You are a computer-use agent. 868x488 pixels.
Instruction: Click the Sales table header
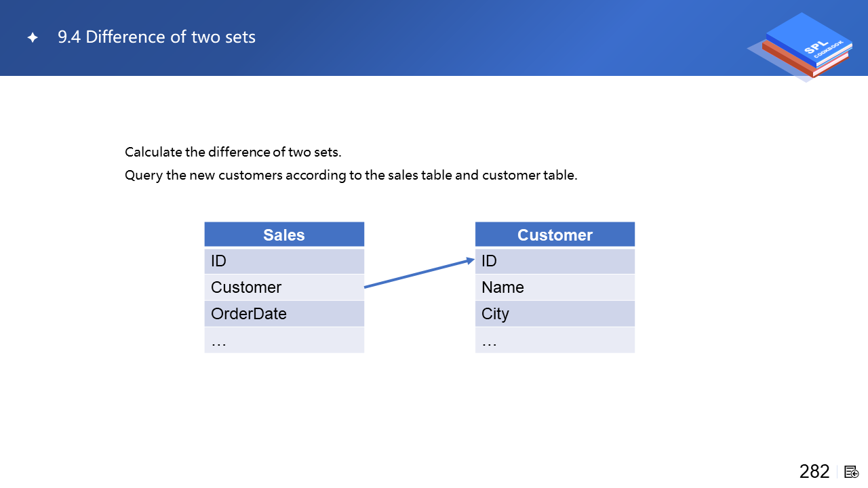[284, 235]
